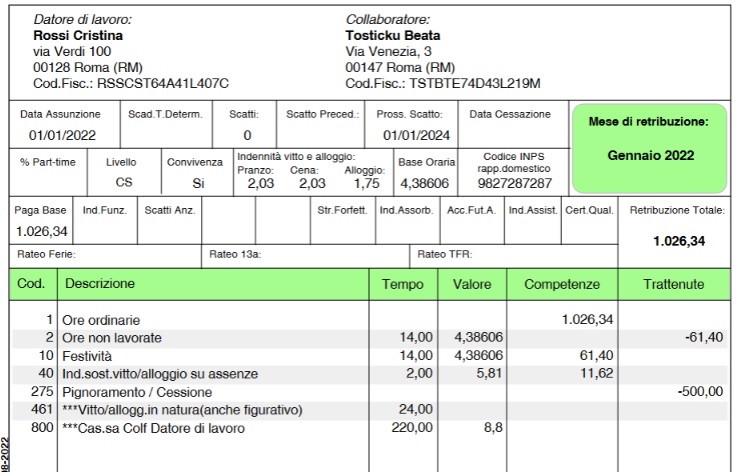The image size is (739, 472).
Task: Click Codice INPS number 9827287287
Action: point(514,183)
